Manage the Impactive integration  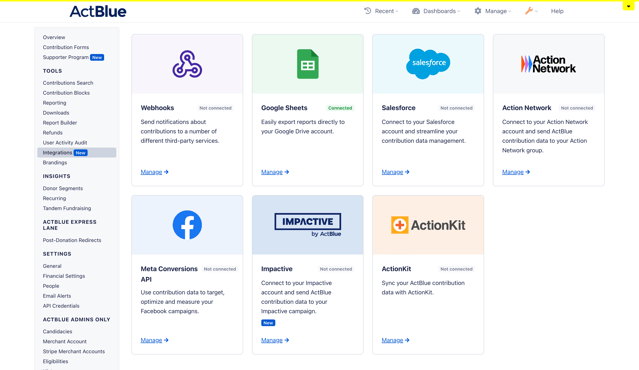[x=275, y=340]
